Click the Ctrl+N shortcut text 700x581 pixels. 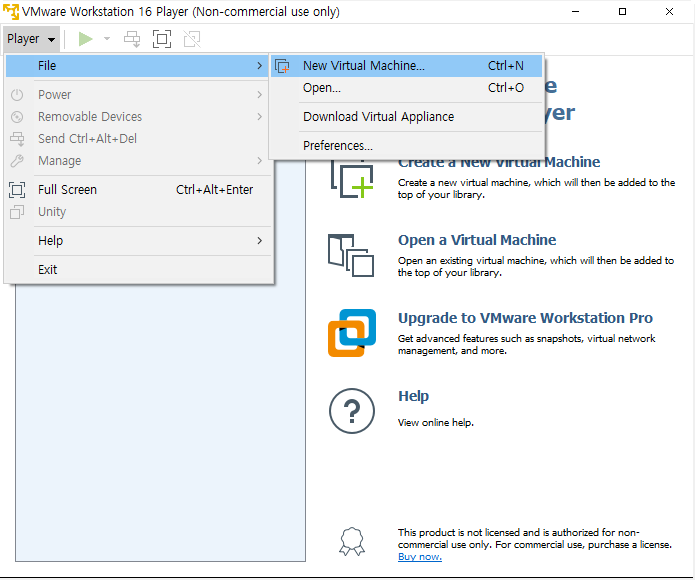point(506,66)
